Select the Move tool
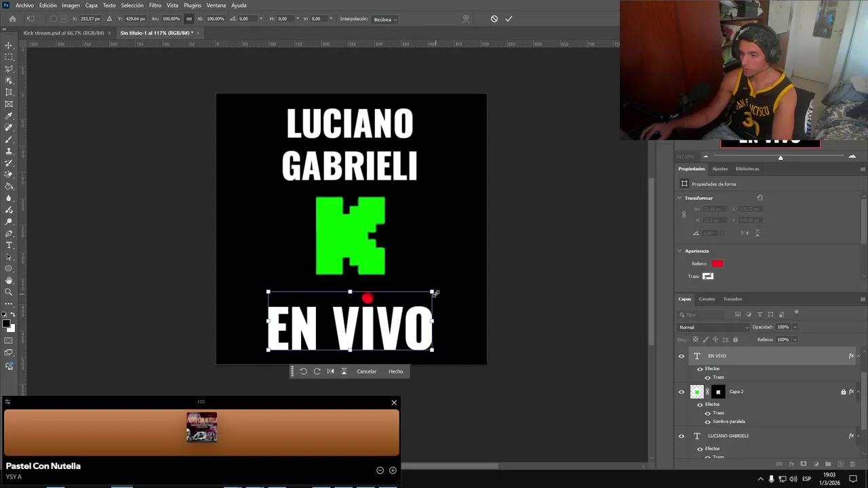This screenshot has width=868, height=488. (x=9, y=45)
